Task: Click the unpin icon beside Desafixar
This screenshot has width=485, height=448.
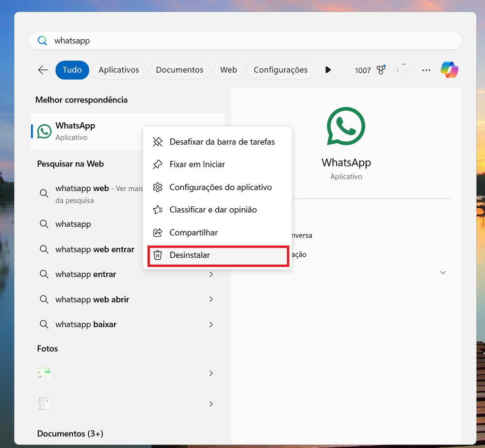Action: pyautogui.click(x=158, y=142)
